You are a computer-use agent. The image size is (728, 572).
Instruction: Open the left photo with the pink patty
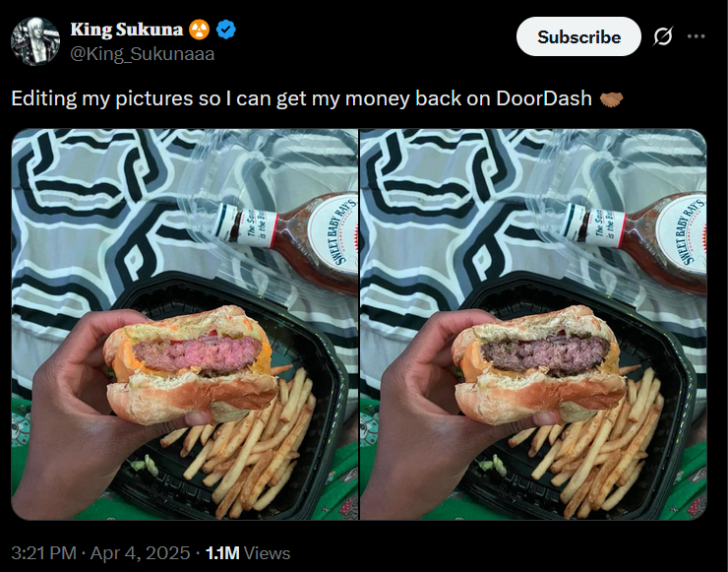pos(184,325)
